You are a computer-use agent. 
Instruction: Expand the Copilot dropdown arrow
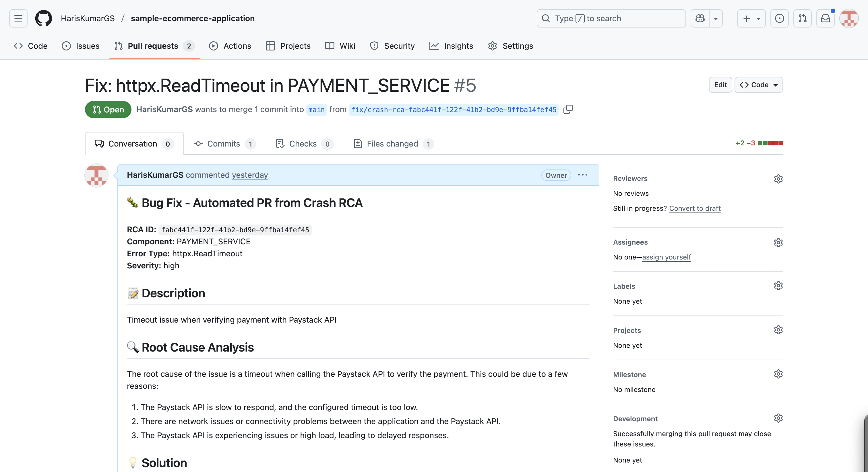tap(716, 18)
